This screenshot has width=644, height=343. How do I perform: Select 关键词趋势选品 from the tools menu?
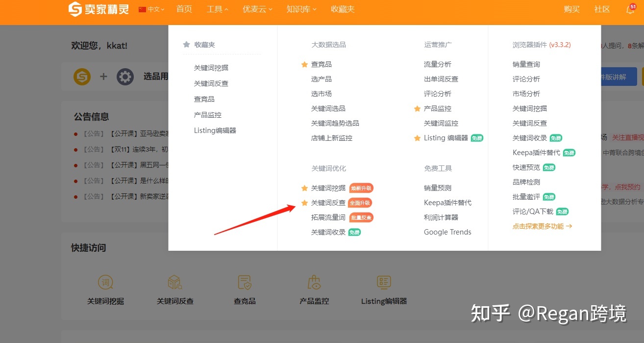pos(335,123)
